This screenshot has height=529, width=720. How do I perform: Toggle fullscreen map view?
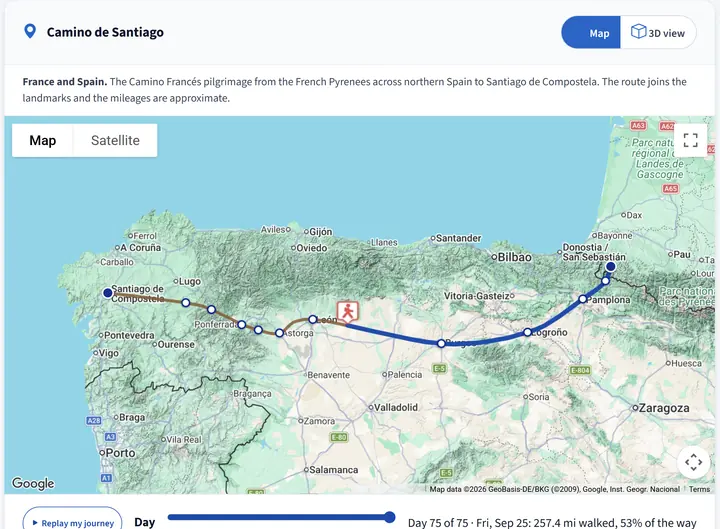click(690, 140)
